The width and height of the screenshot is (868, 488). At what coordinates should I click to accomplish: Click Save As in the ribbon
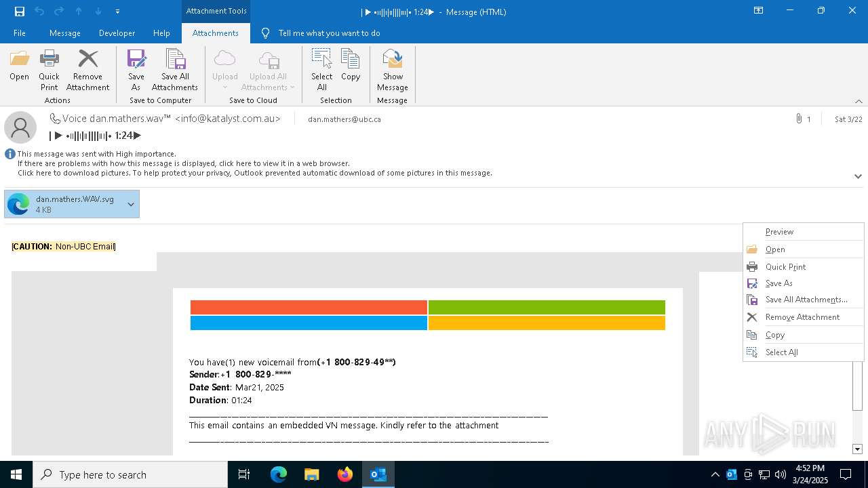pyautogui.click(x=136, y=70)
